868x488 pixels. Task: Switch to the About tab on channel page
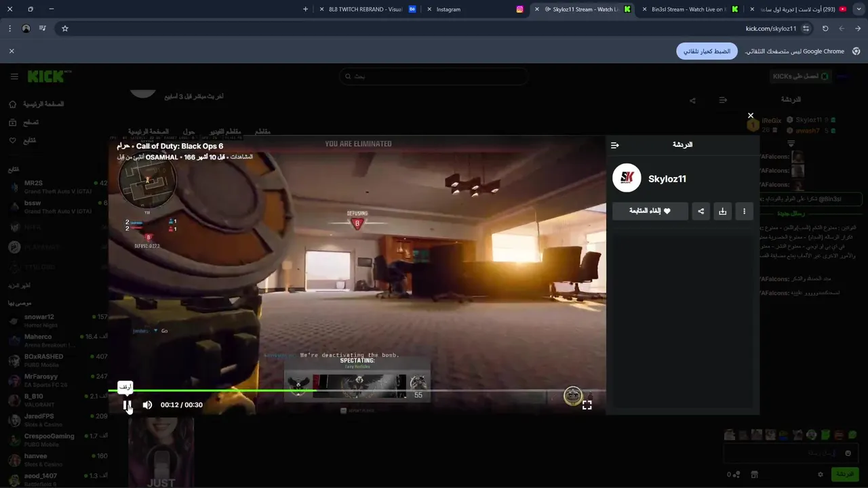tap(189, 131)
